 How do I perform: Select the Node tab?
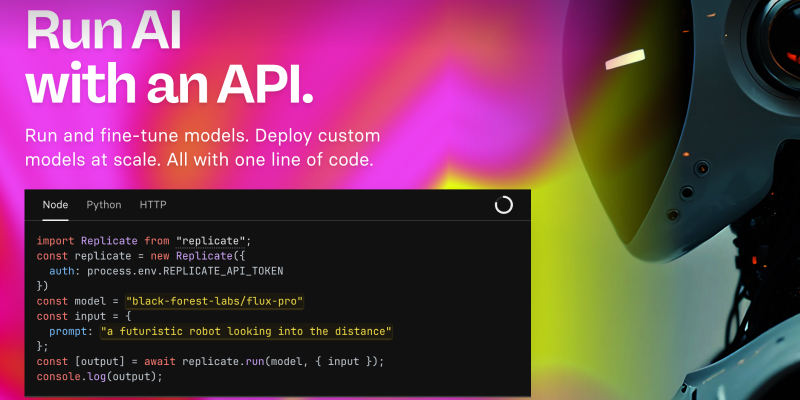point(55,205)
